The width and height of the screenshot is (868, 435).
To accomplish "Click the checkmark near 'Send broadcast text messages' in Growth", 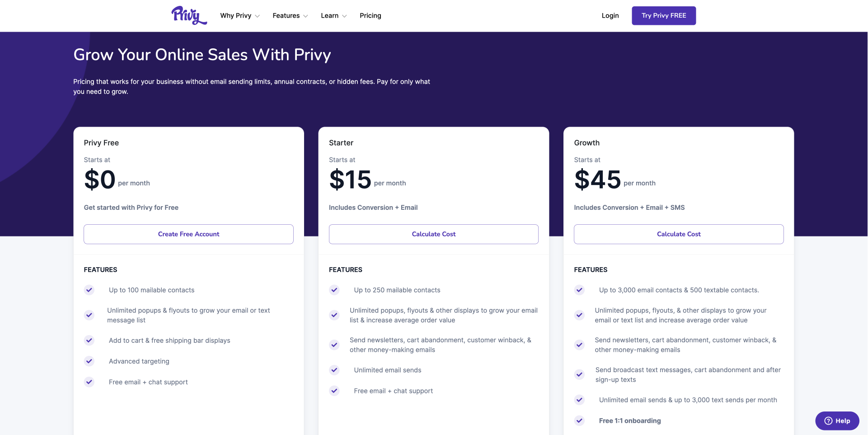I will click(579, 374).
